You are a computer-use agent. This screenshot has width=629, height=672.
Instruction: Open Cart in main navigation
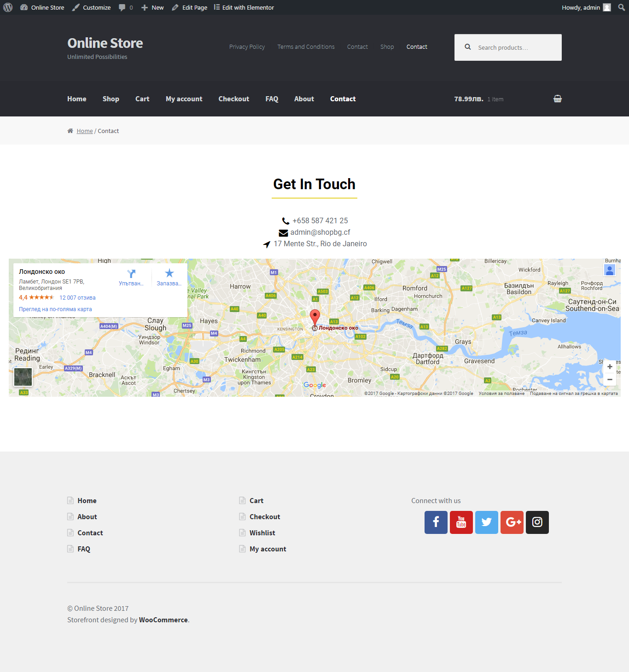pos(142,99)
